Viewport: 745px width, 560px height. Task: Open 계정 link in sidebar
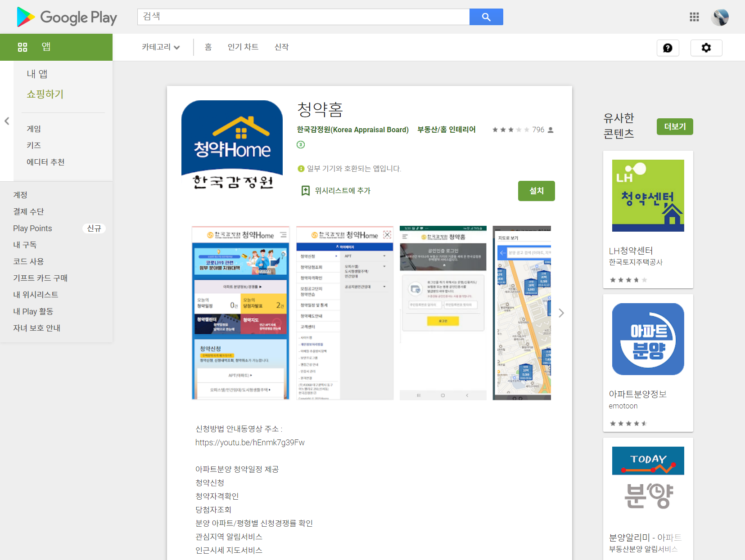20,195
